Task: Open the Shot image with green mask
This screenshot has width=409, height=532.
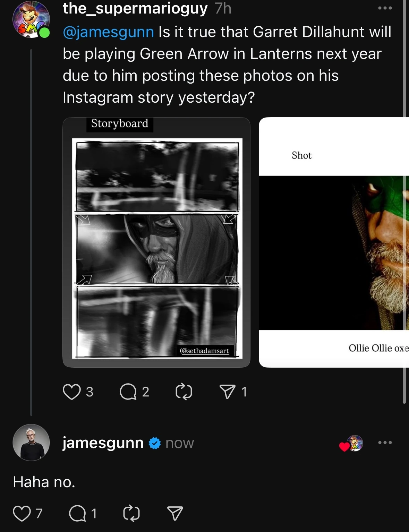Action: click(334, 242)
